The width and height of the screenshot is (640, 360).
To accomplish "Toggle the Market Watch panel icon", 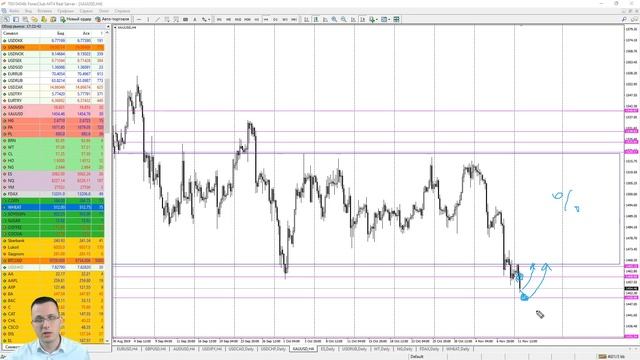I will click(x=25, y=19).
